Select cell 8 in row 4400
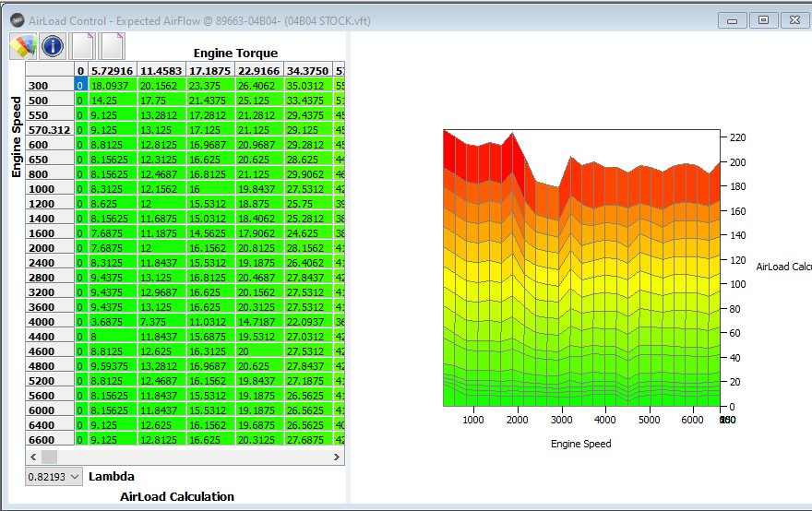The height and width of the screenshot is (511, 812). 113,337
